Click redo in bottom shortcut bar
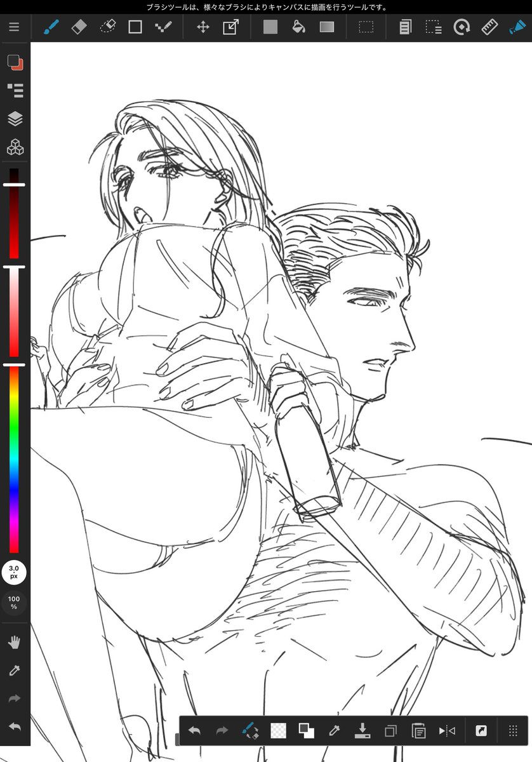The width and height of the screenshot is (532, 762). pos(222,731)
